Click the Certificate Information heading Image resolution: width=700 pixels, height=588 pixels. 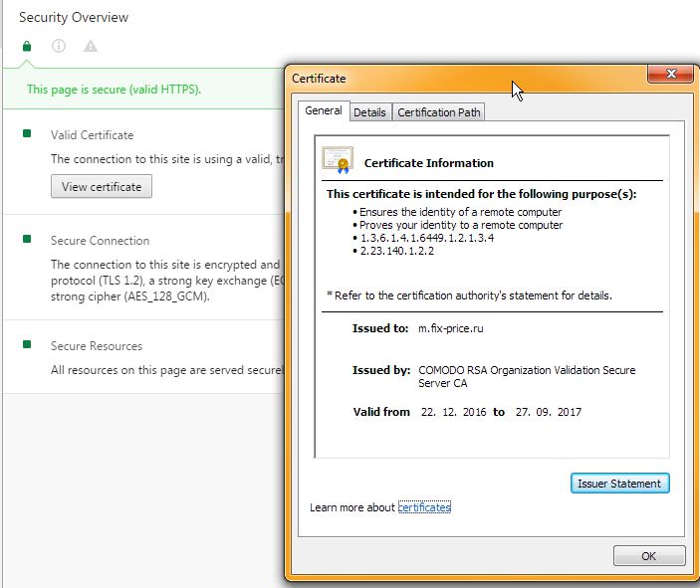coord(429,163)
